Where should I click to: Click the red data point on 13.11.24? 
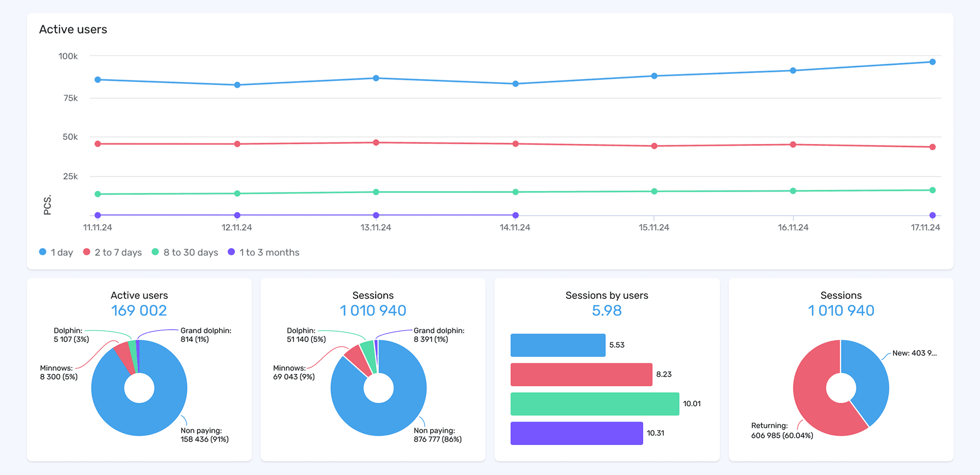click(x=376, y=141)
